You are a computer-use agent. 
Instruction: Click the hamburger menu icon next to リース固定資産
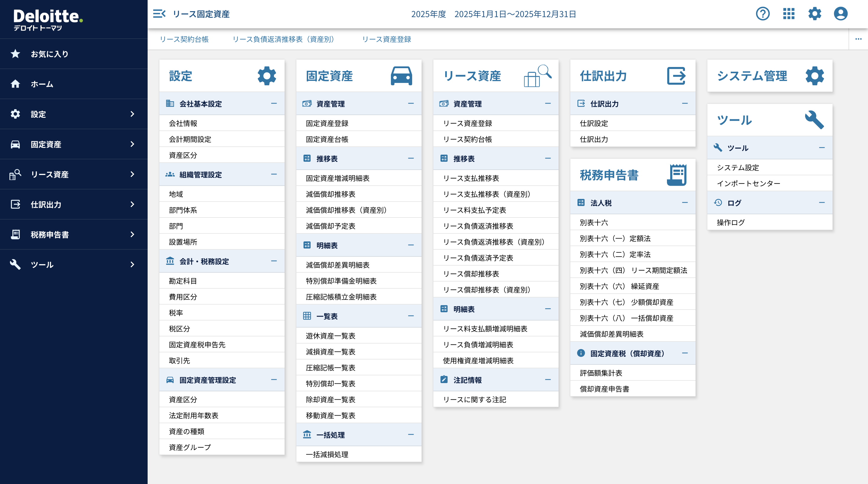point(159,14)
